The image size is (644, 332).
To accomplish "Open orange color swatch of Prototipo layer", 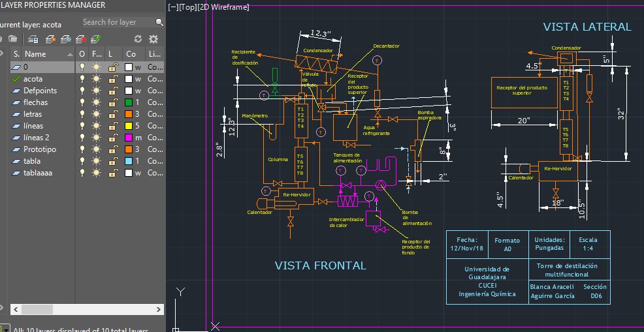I will click(129, 149).
